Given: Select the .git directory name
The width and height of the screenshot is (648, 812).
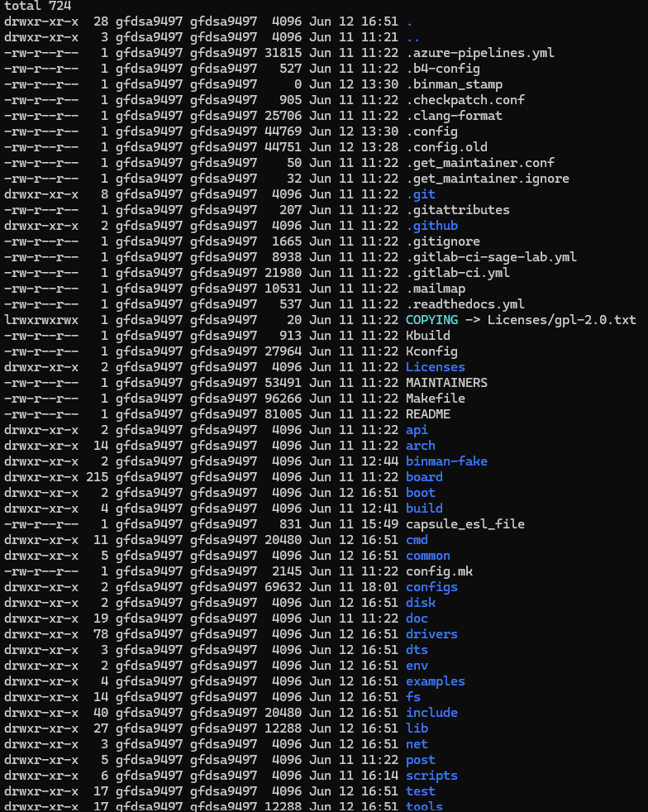Looking at the screenshot, I should [x=421, y=194].
